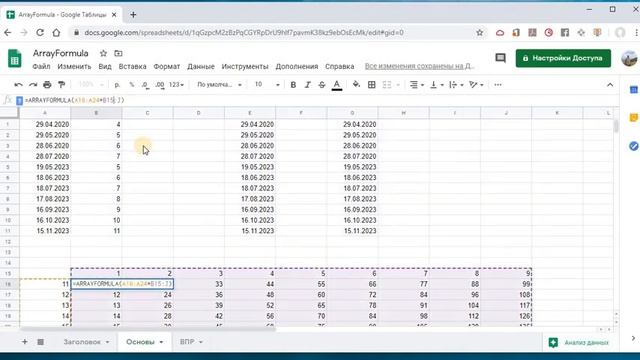Open the Основы tab dropdown arrow
Image resolution: width=640 pixels, height=360 pixels.
[x=161, y=342]
